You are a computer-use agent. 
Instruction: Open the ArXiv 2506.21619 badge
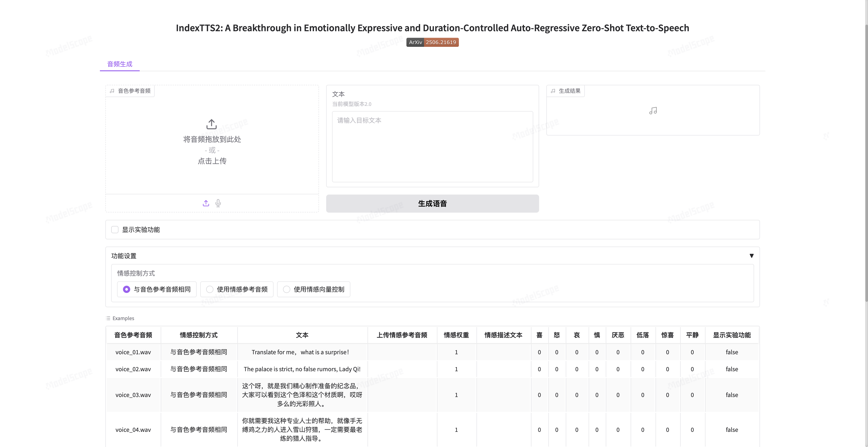pyautogui.click(x=432, y=42)
